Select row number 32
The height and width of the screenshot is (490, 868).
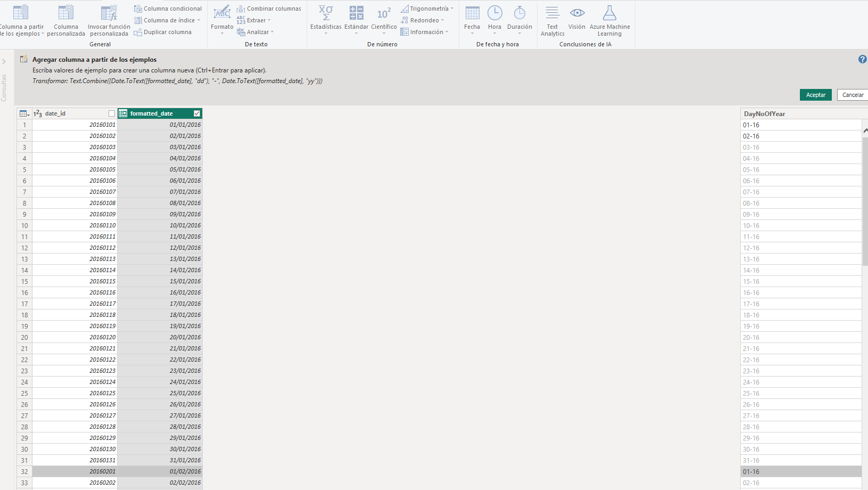[x=24, y=471]
